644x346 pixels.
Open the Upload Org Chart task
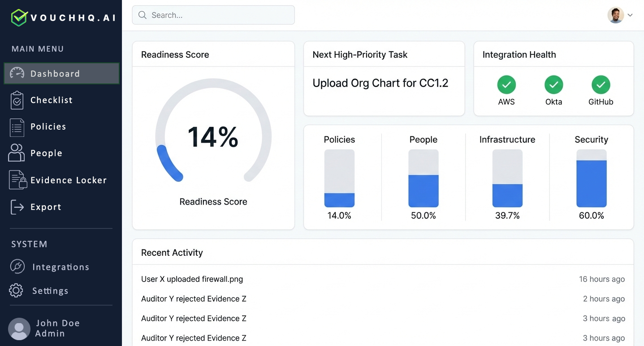380,83
